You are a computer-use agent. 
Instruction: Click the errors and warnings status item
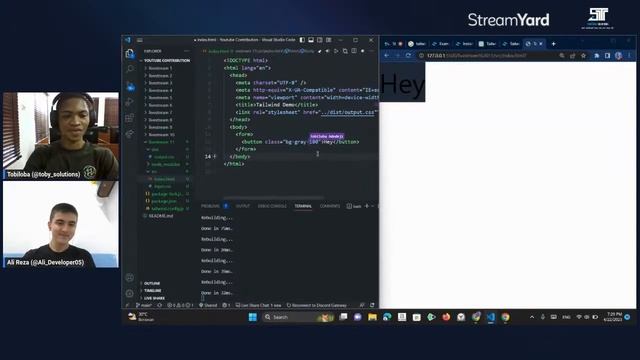pos(180,305)
